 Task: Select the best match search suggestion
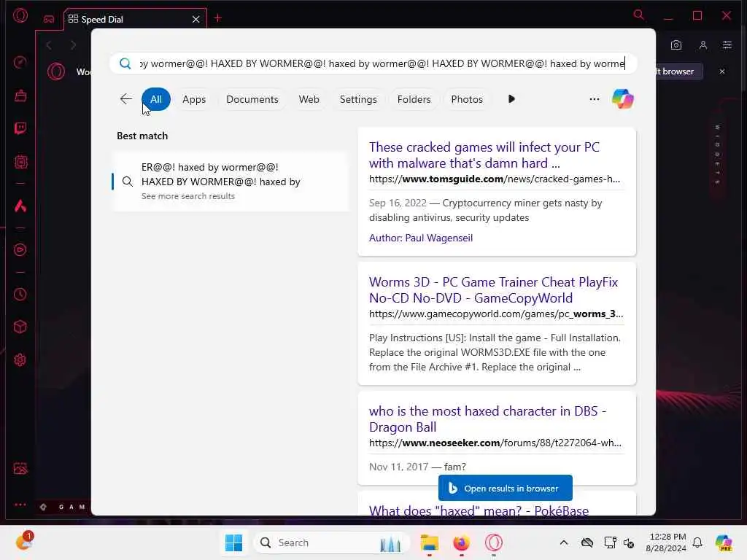pos(230,182)
